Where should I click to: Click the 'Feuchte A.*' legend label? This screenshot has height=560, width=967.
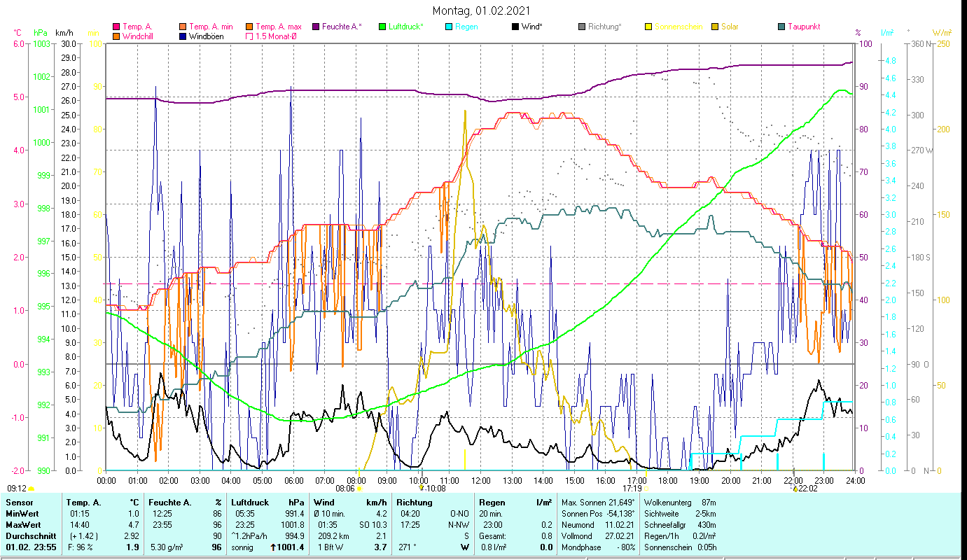click(x=342, y=27)
